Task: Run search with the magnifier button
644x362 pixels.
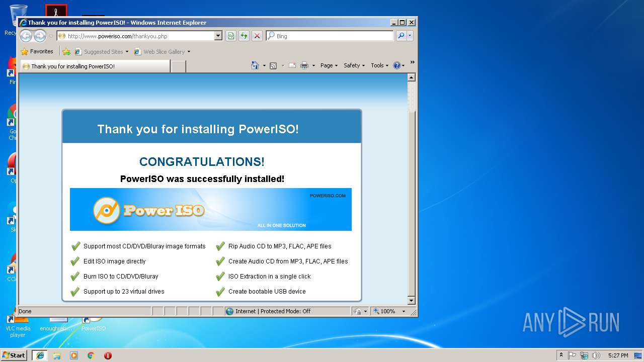Action: tap(401, 36)
